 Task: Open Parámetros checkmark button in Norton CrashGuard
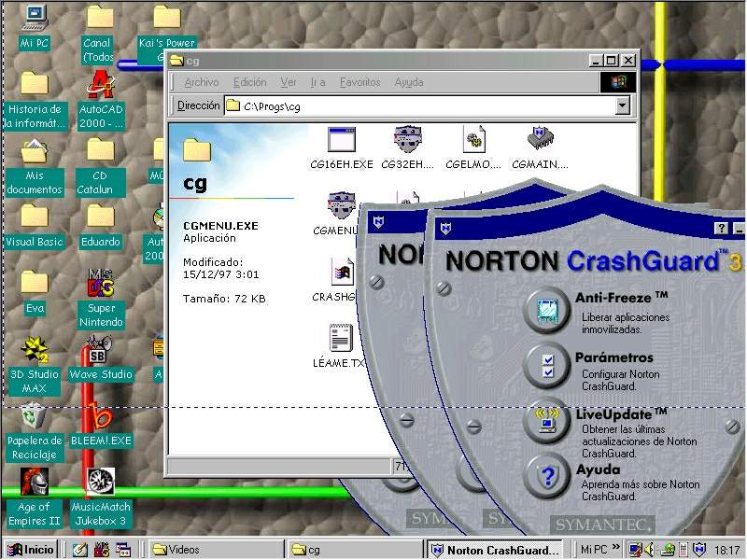547,367
